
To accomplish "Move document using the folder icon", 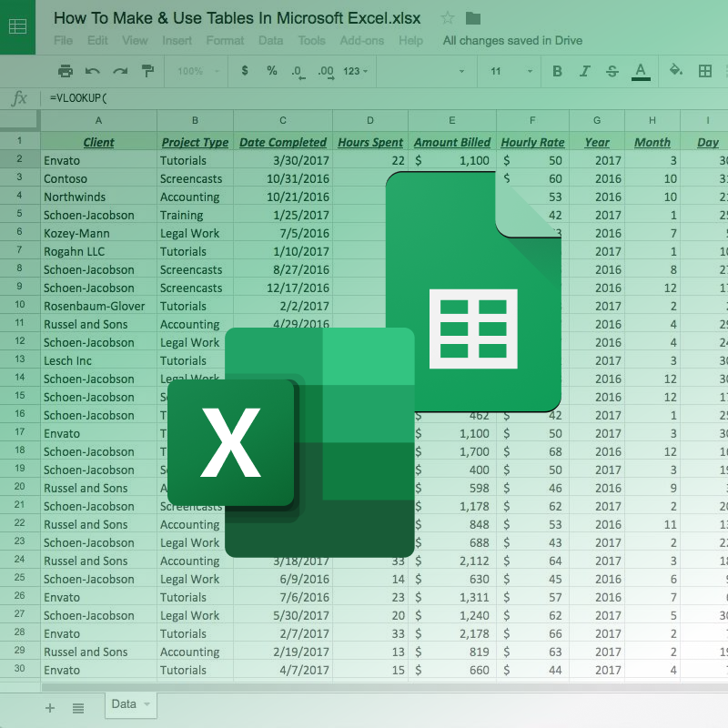I will [x=472, y=18].
